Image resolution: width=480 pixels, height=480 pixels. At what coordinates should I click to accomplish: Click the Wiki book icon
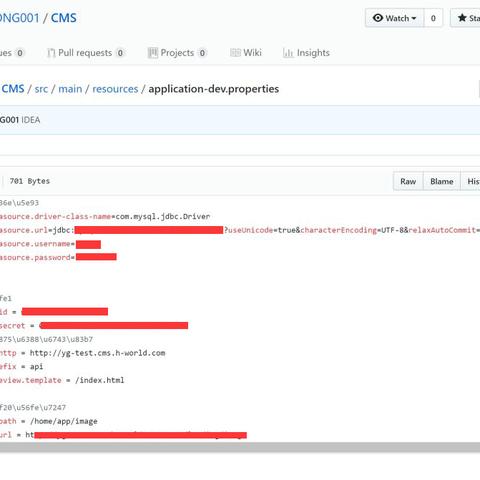tap(235, 53)
